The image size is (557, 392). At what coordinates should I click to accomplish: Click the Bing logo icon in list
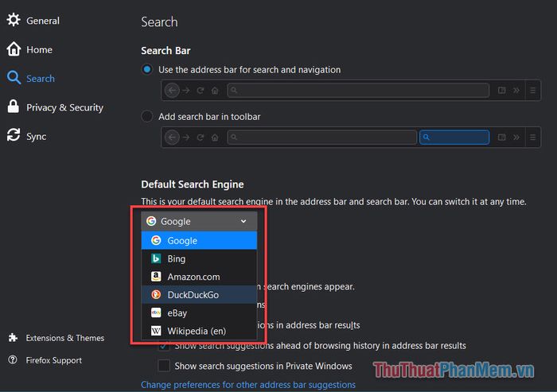[x=156, y=258]
